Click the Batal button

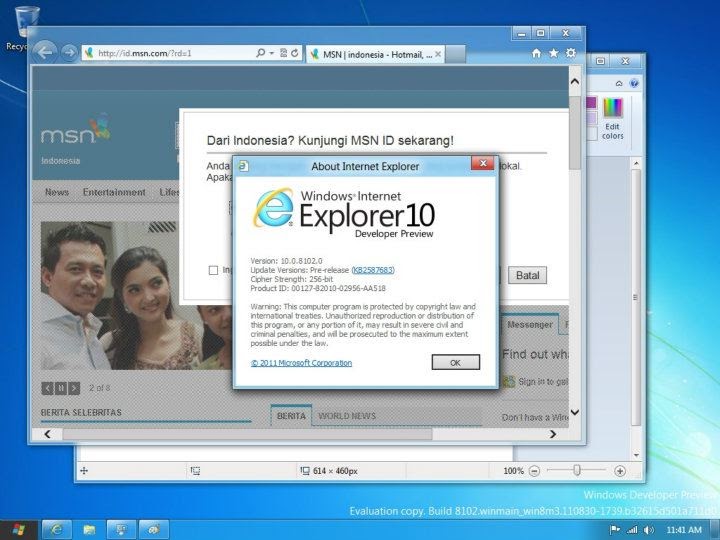coord(527,275)
